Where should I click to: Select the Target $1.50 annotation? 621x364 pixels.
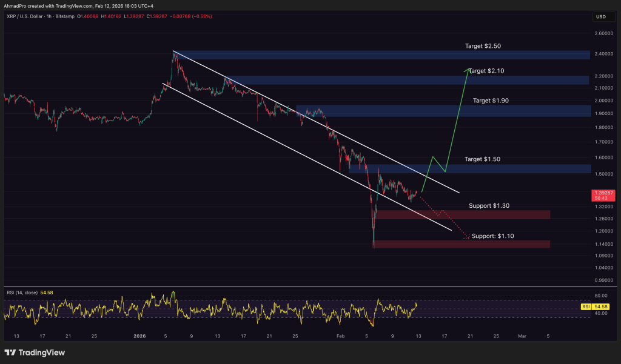(x=481, y=159)
